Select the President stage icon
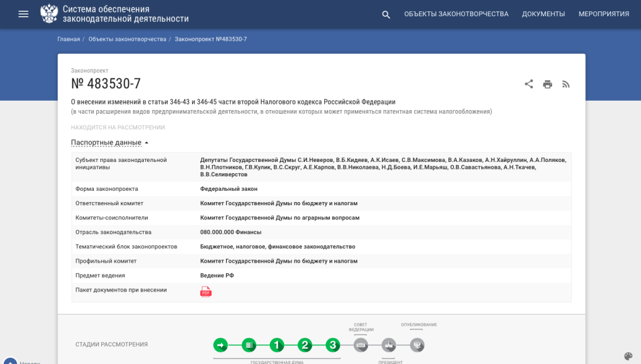 click(389, 345)
